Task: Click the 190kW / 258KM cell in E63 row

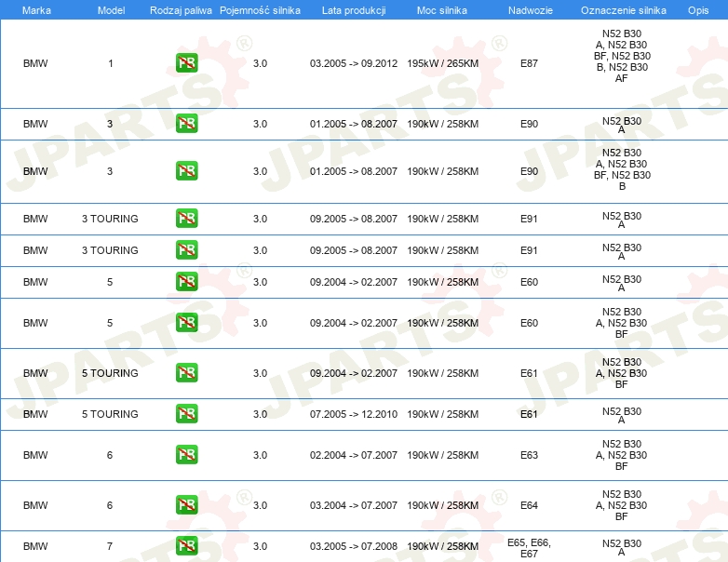Action: (x=442, y=455)
